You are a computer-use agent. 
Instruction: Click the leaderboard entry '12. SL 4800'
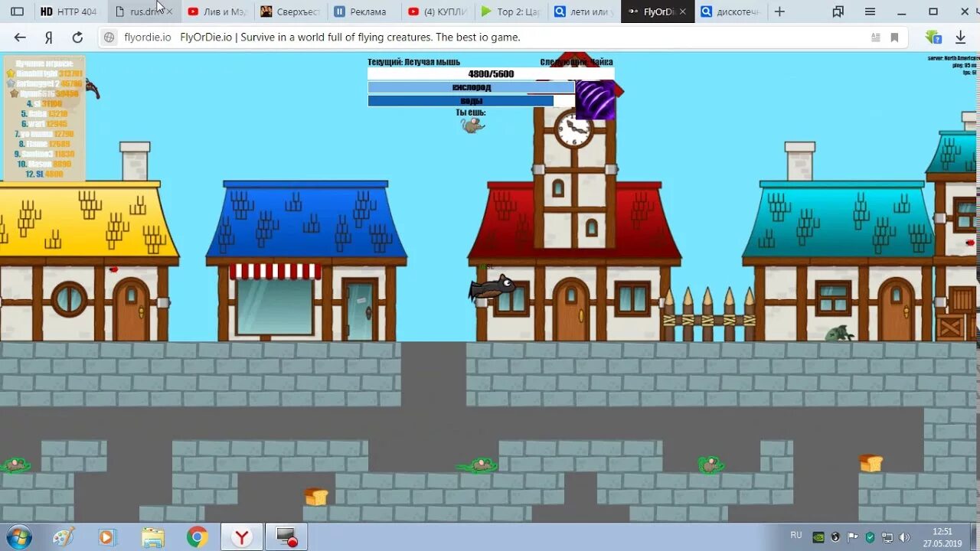[x=44, y=174]
